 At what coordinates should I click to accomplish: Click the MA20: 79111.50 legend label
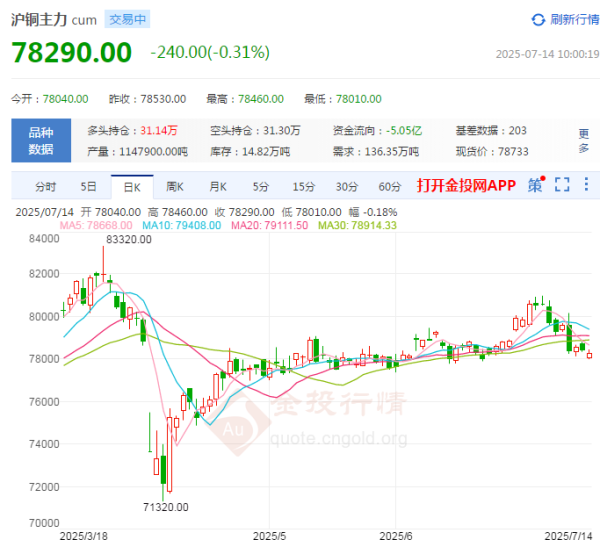[x=269, y=225]
